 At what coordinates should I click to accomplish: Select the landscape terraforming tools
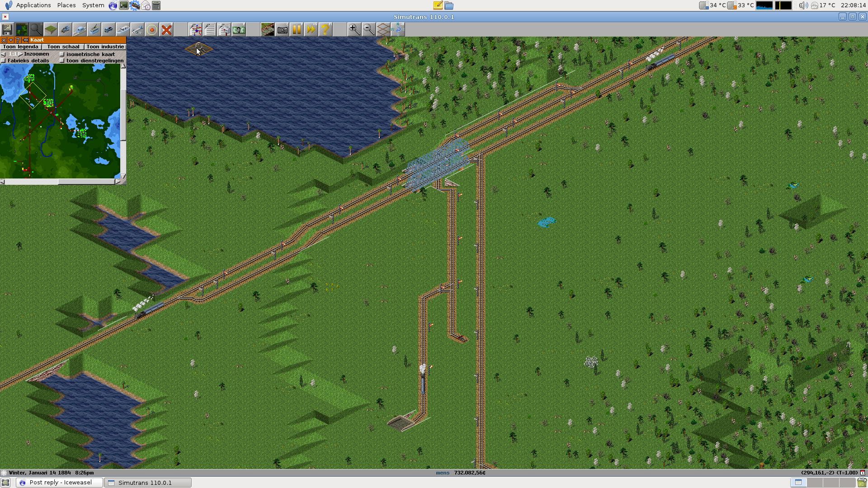[x=50, y=30]
